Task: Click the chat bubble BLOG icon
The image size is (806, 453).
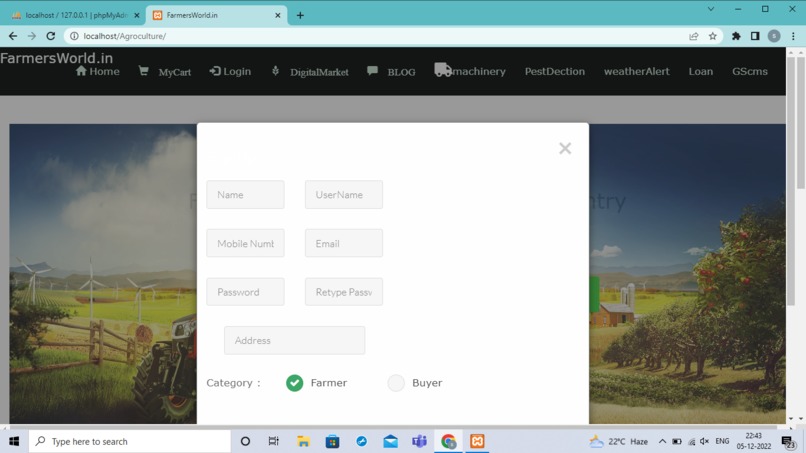Action: (x=373, y=70)
